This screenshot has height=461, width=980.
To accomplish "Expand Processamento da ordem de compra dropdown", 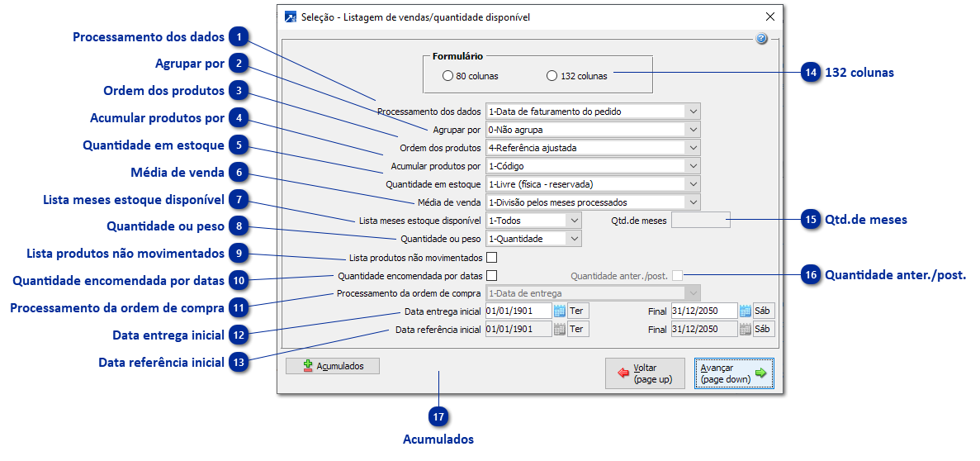I will [693, 293].
